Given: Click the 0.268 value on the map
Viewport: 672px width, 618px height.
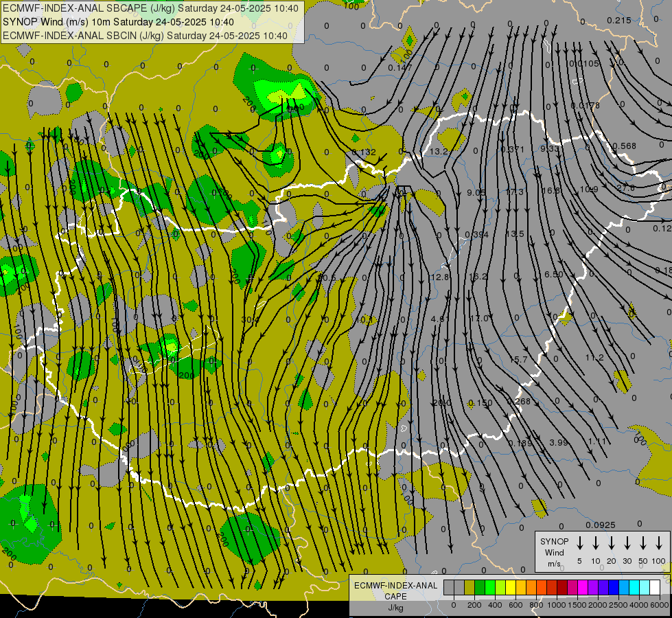Looking at the screenshot, I should (x=518, y=402).
